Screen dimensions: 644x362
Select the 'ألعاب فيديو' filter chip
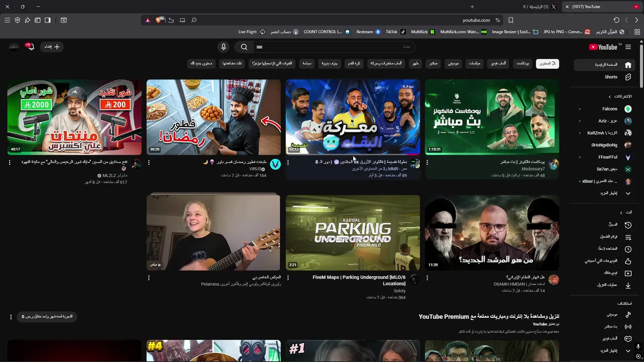click(x=499, y=63)
